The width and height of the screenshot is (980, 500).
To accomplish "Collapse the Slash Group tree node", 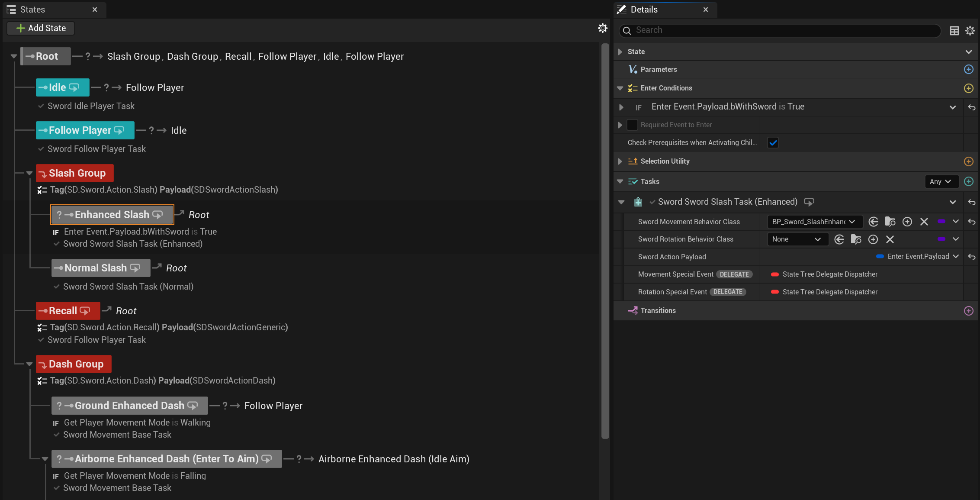I will [x=29, y=173].
